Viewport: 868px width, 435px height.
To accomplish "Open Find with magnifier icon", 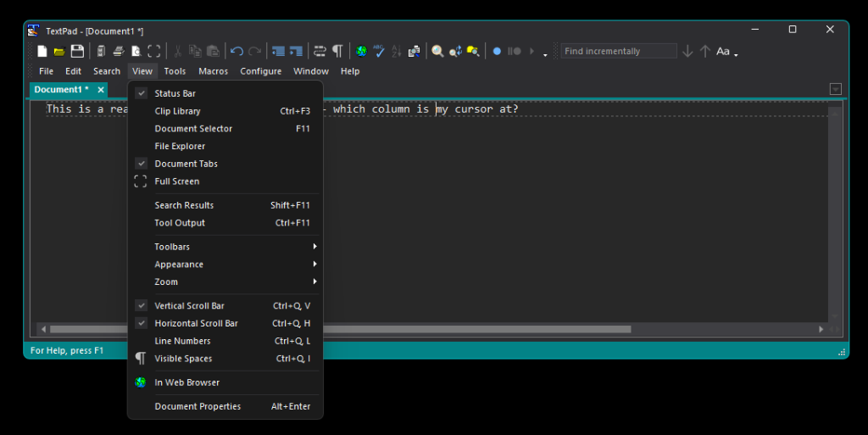I will coord(438,51).
